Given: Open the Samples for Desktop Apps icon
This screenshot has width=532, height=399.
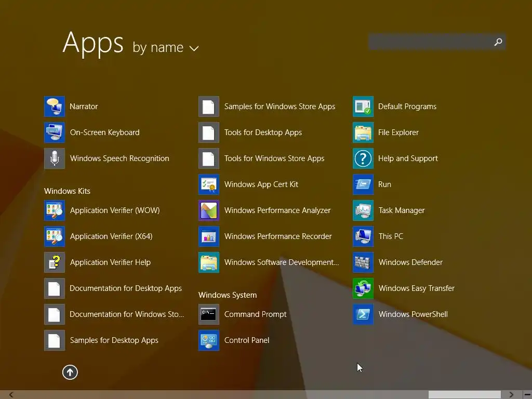Looking at the screenshot, I should tap(54, 340).
